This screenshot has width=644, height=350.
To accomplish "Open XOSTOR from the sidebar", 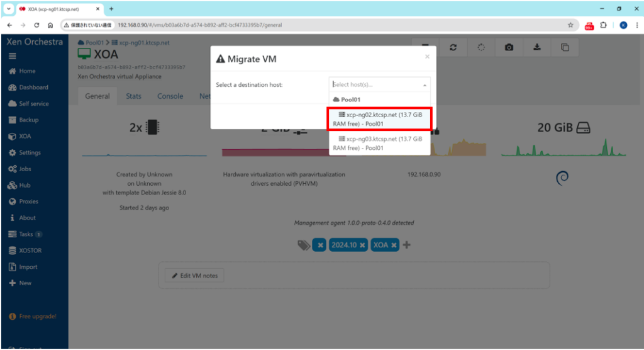I will [31, 251].
